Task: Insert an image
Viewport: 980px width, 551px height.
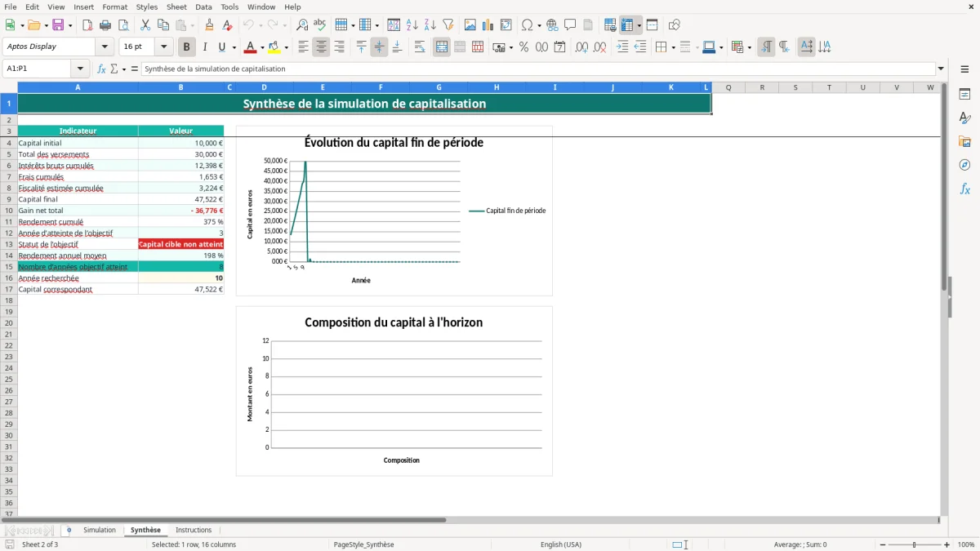Action: point(470,25)
